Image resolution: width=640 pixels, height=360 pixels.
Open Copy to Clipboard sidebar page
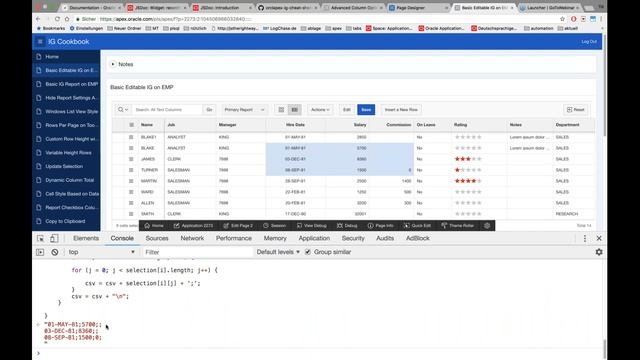point(66,221)
